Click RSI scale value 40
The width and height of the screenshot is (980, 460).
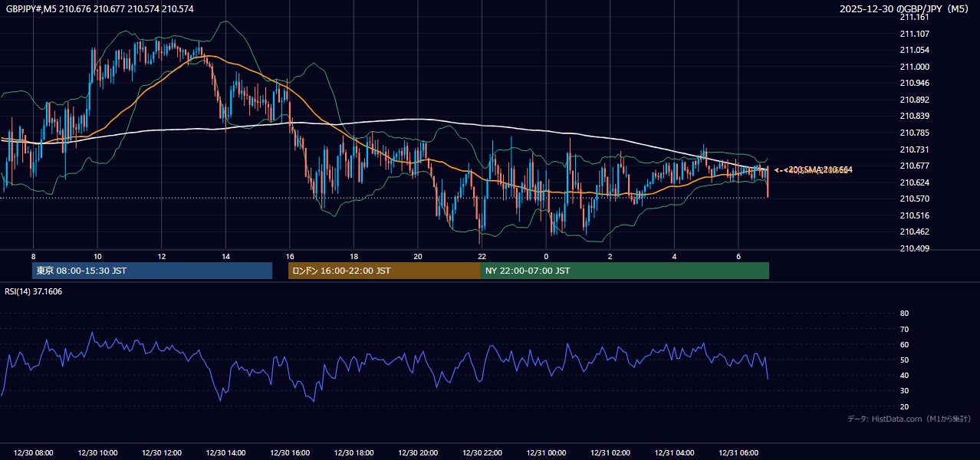tap(904, 375)
